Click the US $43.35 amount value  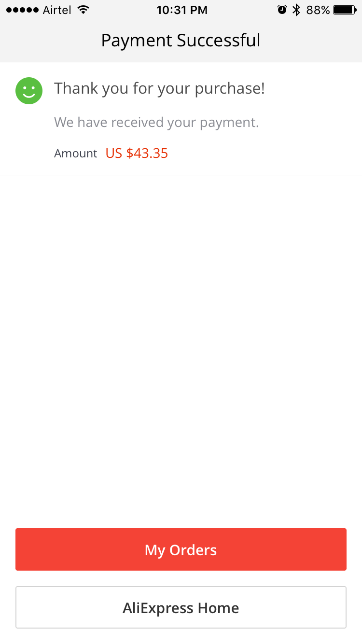[137, 154]
